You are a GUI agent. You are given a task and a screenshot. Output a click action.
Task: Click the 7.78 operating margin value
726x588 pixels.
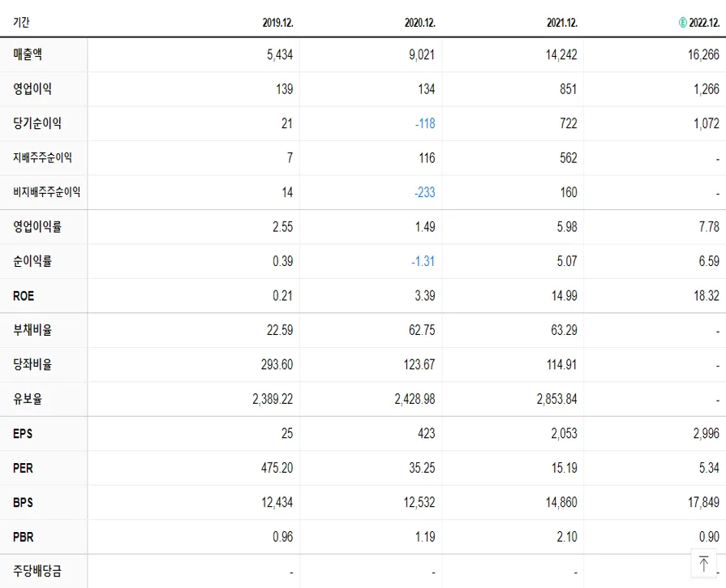click(x=709, y=227)
